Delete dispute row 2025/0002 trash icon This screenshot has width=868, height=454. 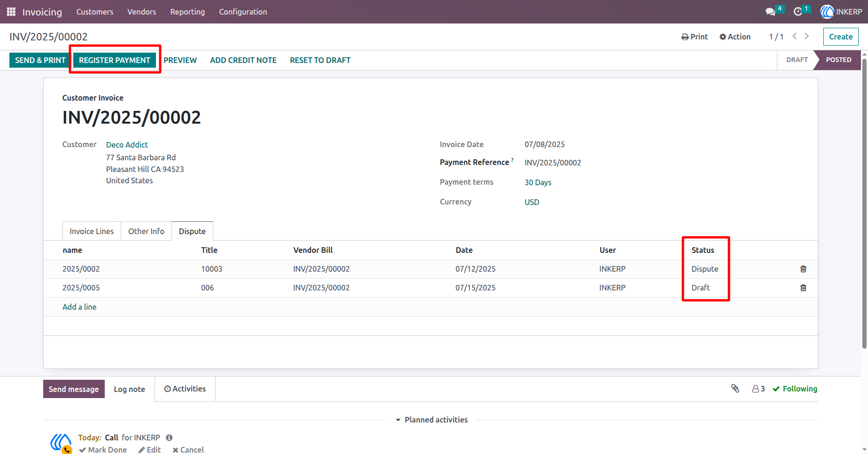point(803,269)
